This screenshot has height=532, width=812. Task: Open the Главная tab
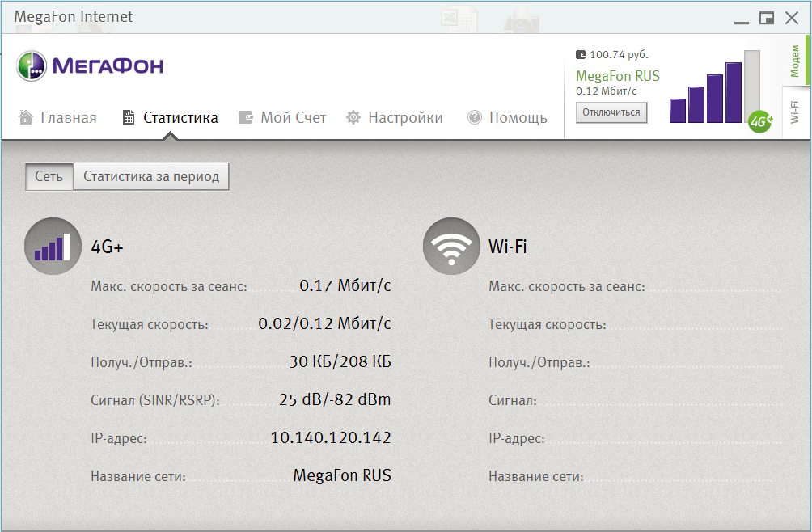[58, 118]
